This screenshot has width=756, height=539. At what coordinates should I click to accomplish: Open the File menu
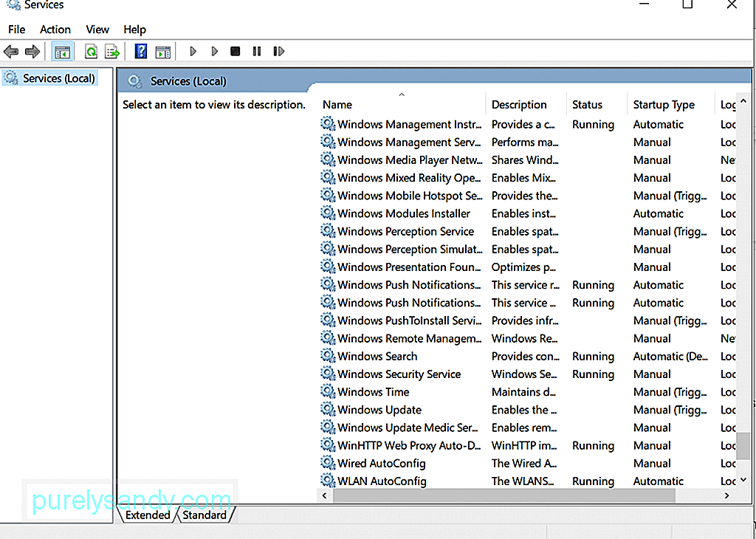[x=16, y=30]
